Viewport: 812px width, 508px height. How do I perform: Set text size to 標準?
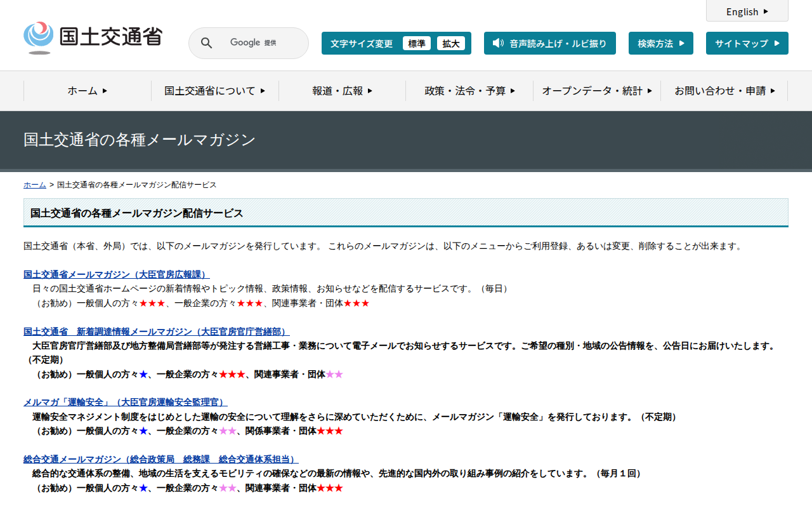point(416,43)
